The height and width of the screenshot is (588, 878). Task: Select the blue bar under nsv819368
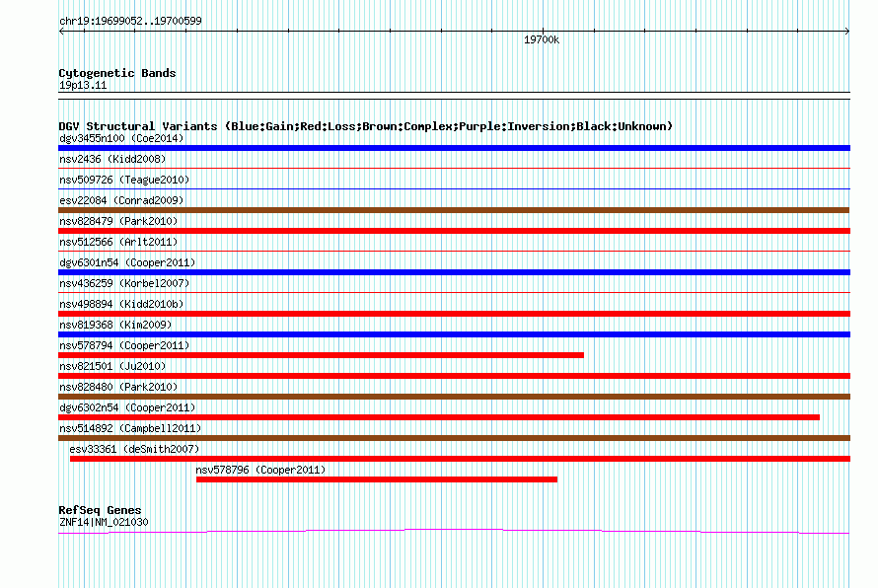coord(454,334)
